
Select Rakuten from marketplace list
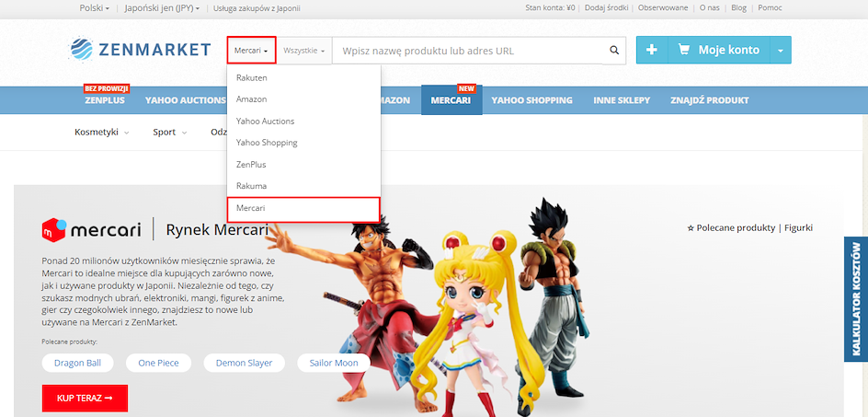(303, 77)
